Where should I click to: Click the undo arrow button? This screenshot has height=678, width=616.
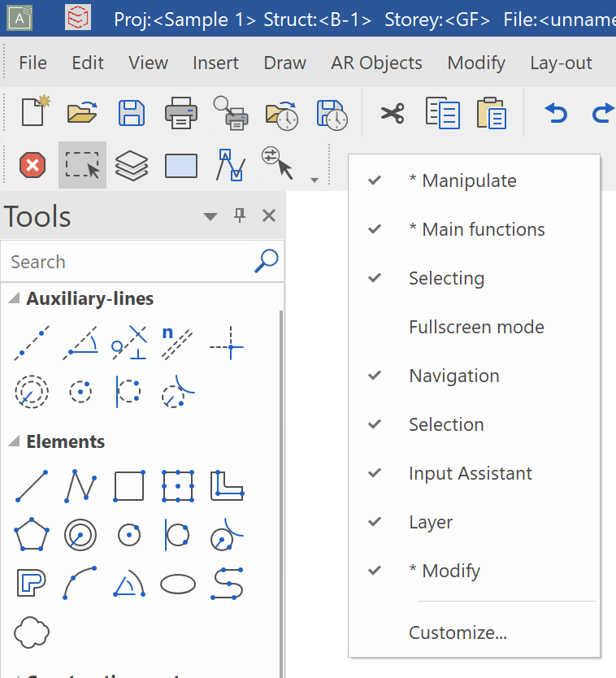tap(556, 112)
